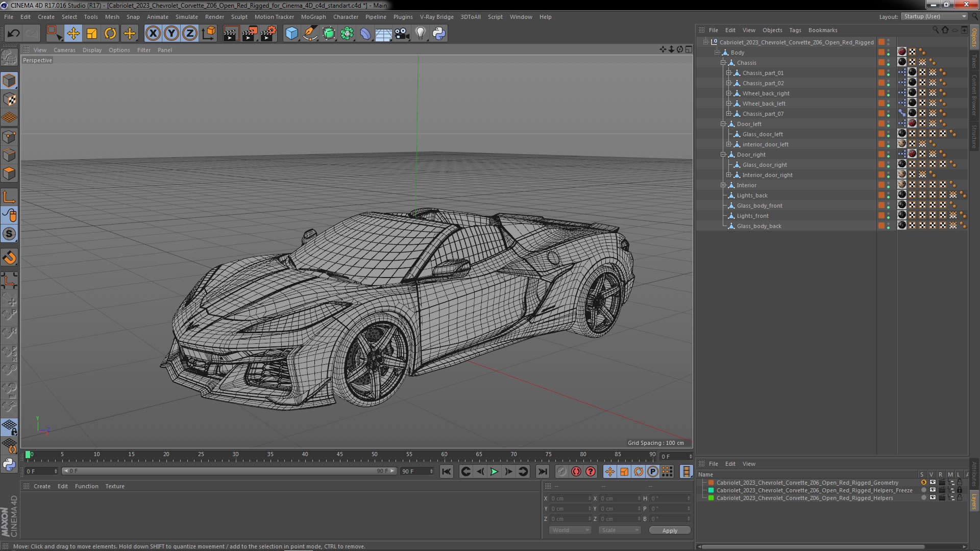This screenshot has width=980, height=551.
Task: Collapse the Door_left tree node
Action: 723,124
